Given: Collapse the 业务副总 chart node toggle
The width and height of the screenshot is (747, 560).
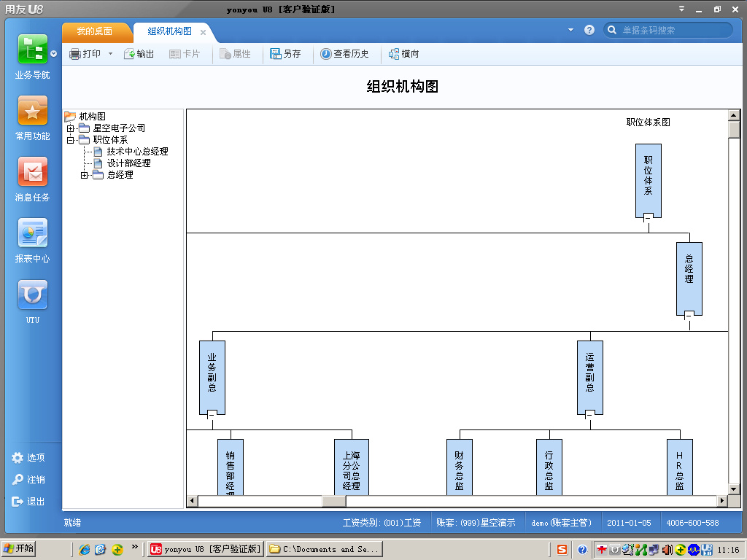Looking at the screenshot, I should click(212, 414).
